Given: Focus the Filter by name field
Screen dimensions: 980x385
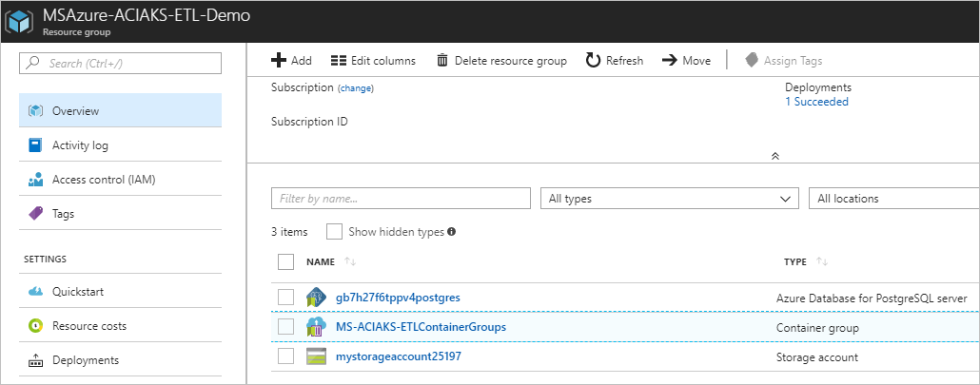Looking at the screenshot, I should (401, 199).
